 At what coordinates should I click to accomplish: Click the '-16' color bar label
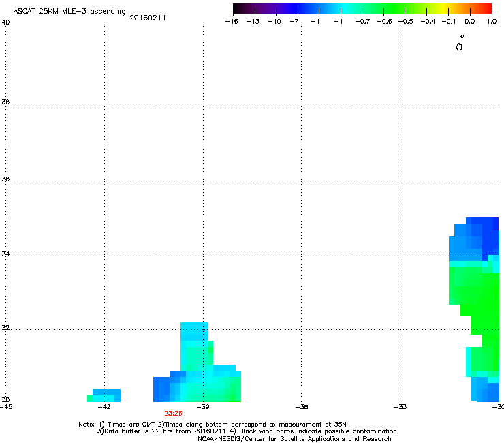(232, 22)
